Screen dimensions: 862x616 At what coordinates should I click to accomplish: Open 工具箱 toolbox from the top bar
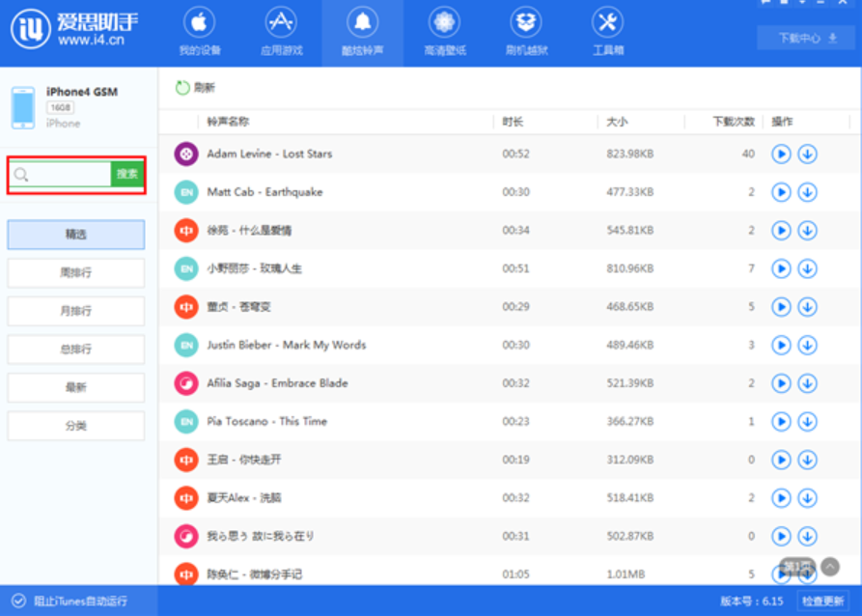tap(606, 31)
